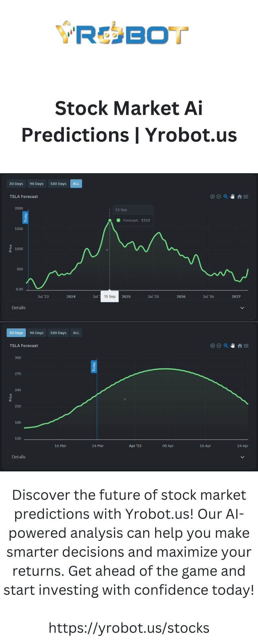
Task: Click 2025 label on upper chart axis
Action: pyautogui.click(x=126, y=297)
